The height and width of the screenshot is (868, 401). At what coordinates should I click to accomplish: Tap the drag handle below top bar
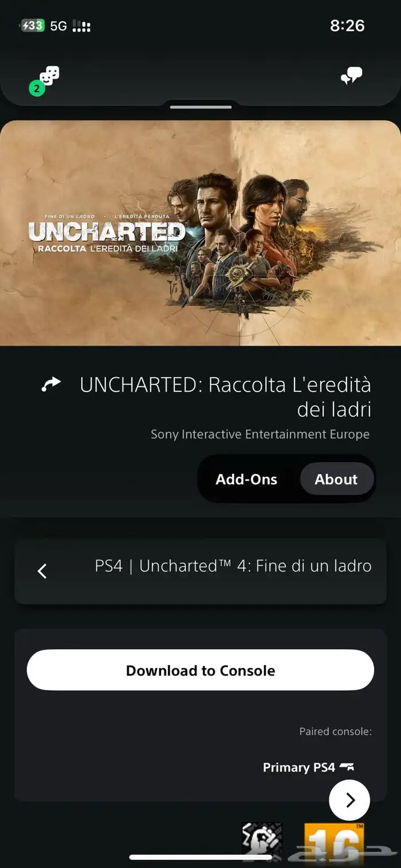pyautogui.click(x=200, y=107)
